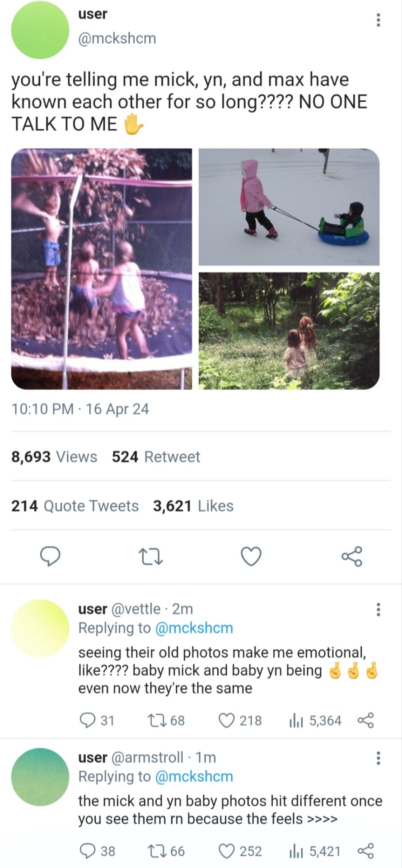The height and width of the screenshot is (868, 402).
Task: Share the main tweet
Action: pos(352,556)
